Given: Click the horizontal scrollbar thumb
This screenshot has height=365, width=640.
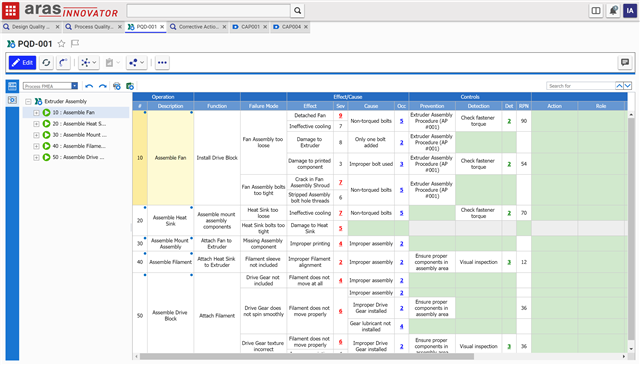Looking at the screenshot, I should 307,357.
